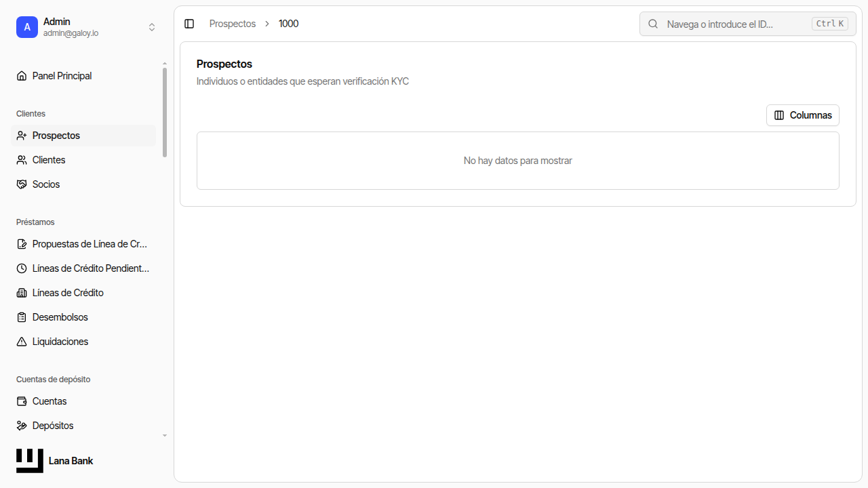
Task: Expand the Admin account switcher chevron
Action: click(x=152, y=27)
